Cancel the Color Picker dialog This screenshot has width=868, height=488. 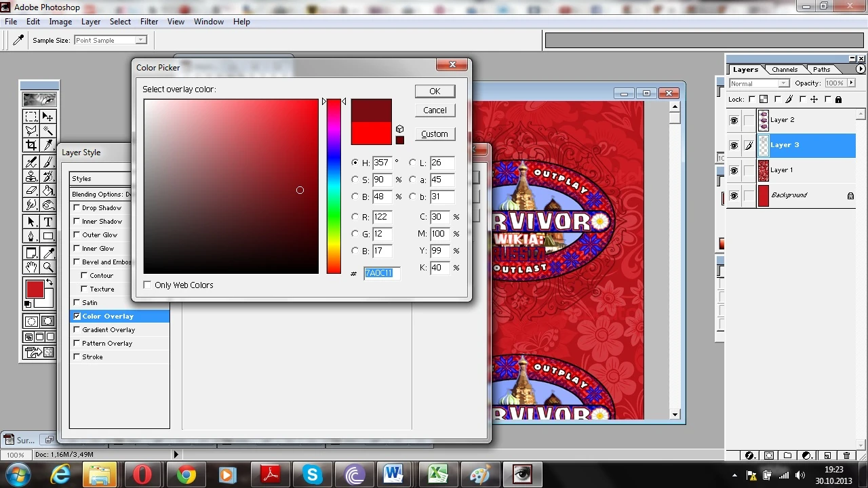435,110
